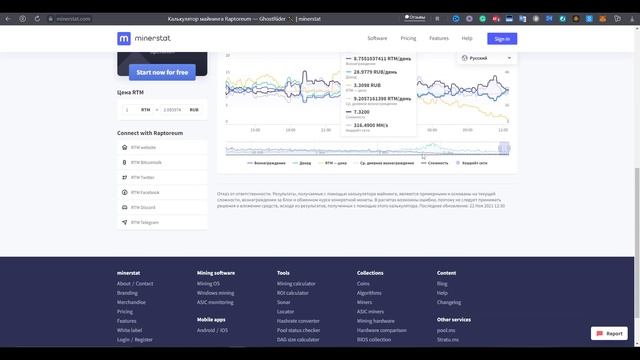Open the RTM website home icon
The image size is (640, 360).
click(124, 147)
